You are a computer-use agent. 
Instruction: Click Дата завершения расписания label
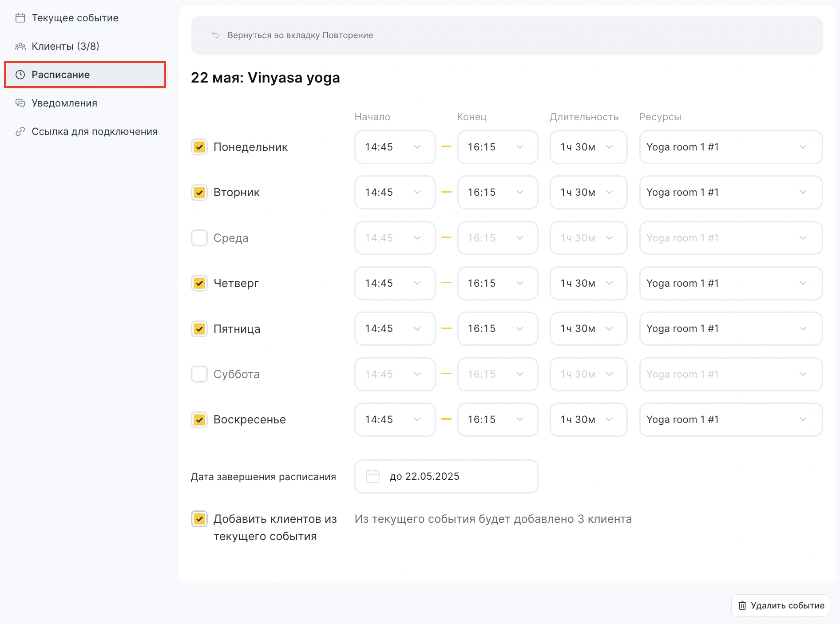tap(263, 477)
